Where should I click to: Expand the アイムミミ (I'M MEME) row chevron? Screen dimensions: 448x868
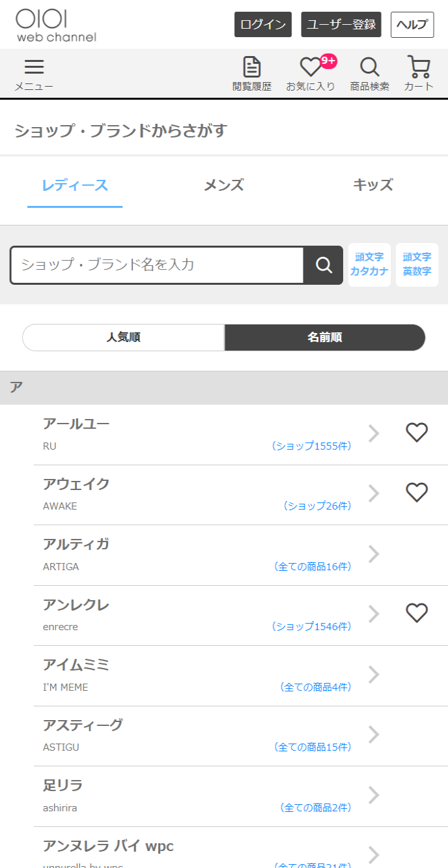coord(374,674)
